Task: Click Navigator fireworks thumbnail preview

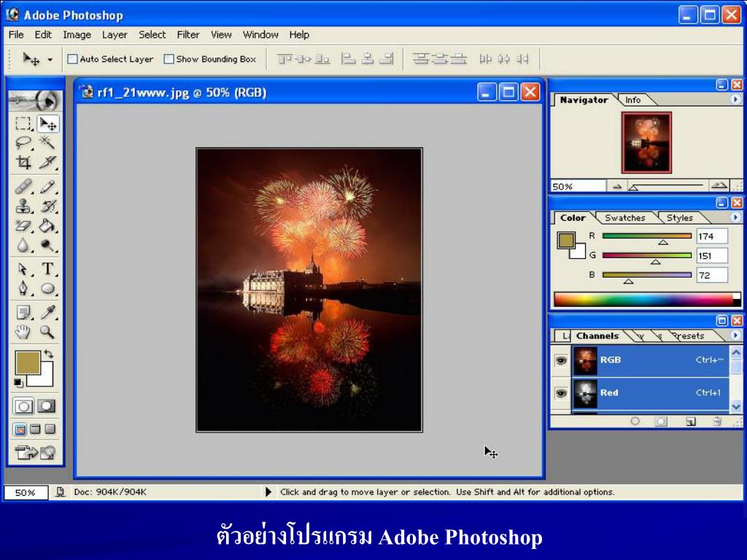Action: coord(646,142)
